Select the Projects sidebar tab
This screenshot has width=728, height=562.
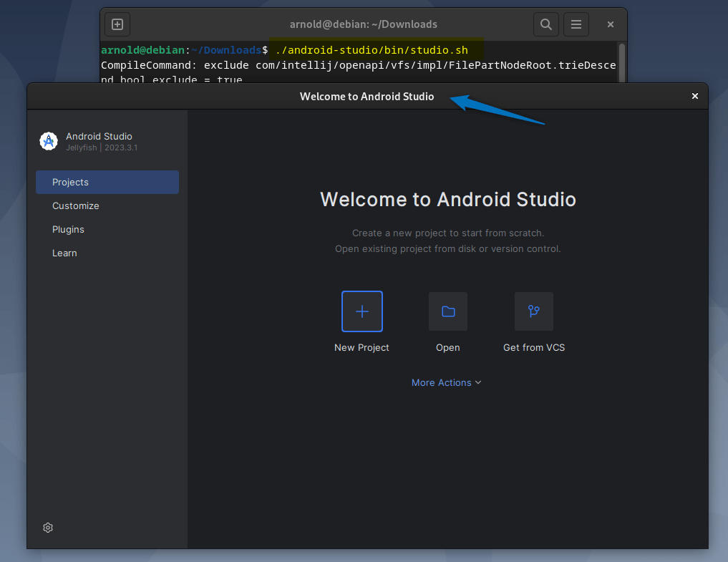point(107,182)
